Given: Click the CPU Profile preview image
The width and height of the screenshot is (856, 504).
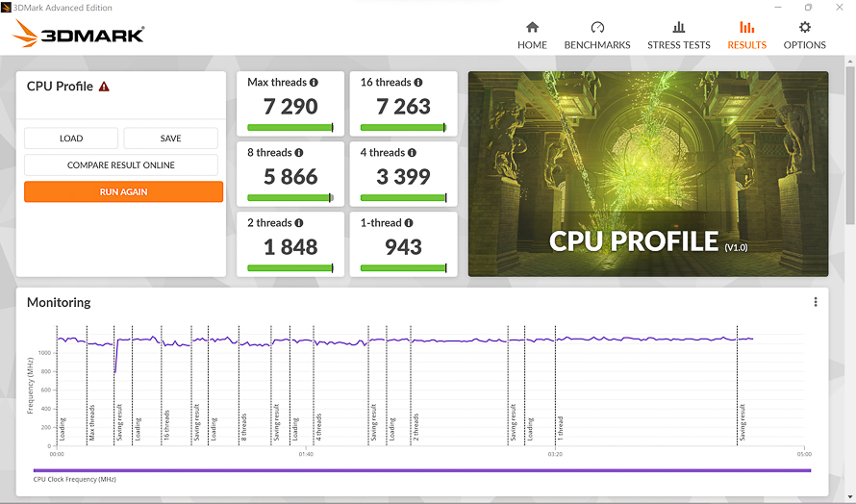Looking at the screenshot, I should coord(648,174).
